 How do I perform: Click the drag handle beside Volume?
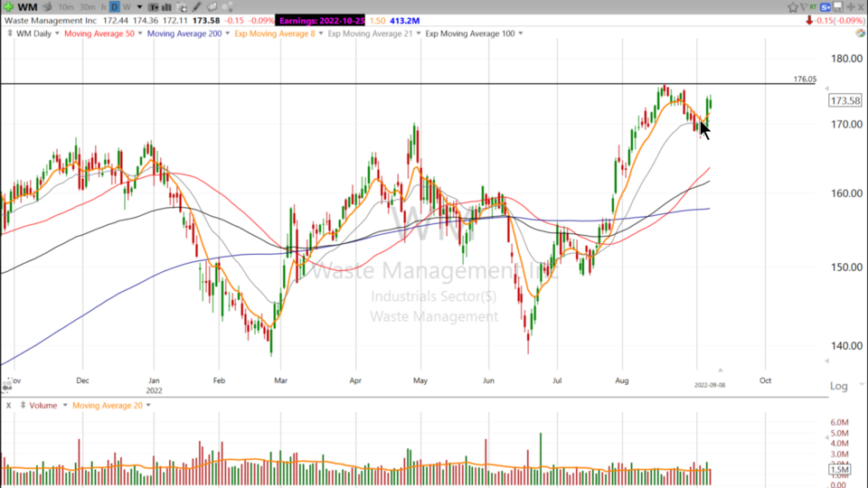click(23, 405)
